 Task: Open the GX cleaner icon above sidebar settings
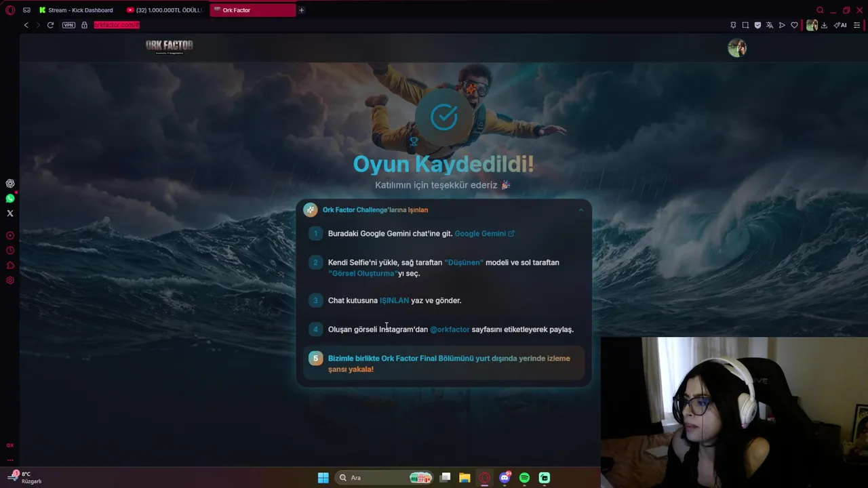tap(10, 266)
